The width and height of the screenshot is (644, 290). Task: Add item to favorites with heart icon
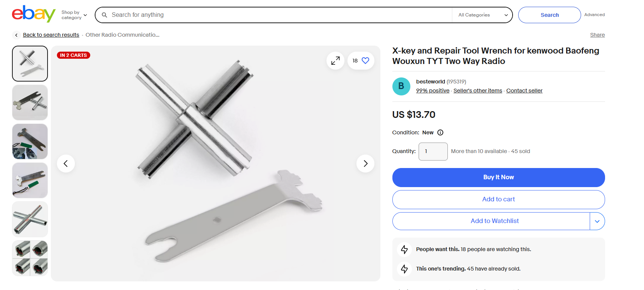point(365,61)
